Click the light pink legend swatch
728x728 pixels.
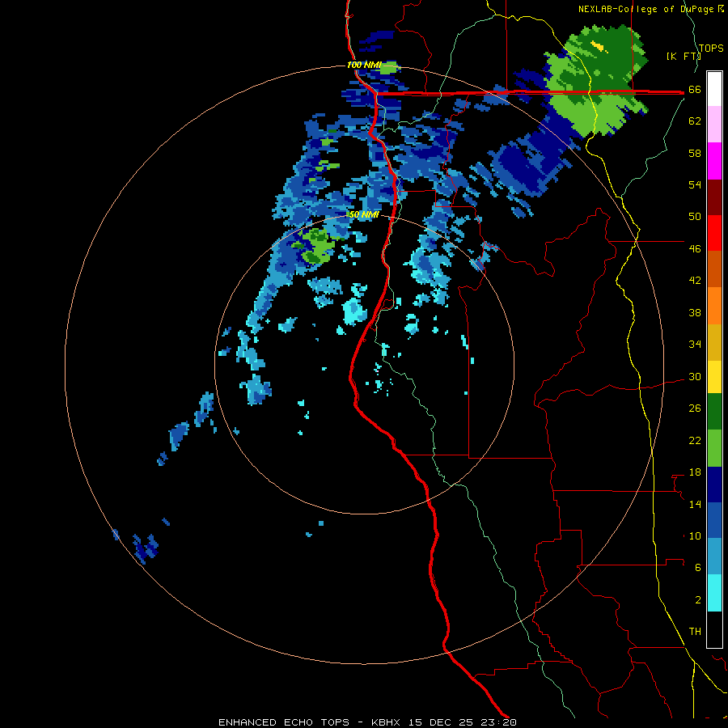[714, 125]
